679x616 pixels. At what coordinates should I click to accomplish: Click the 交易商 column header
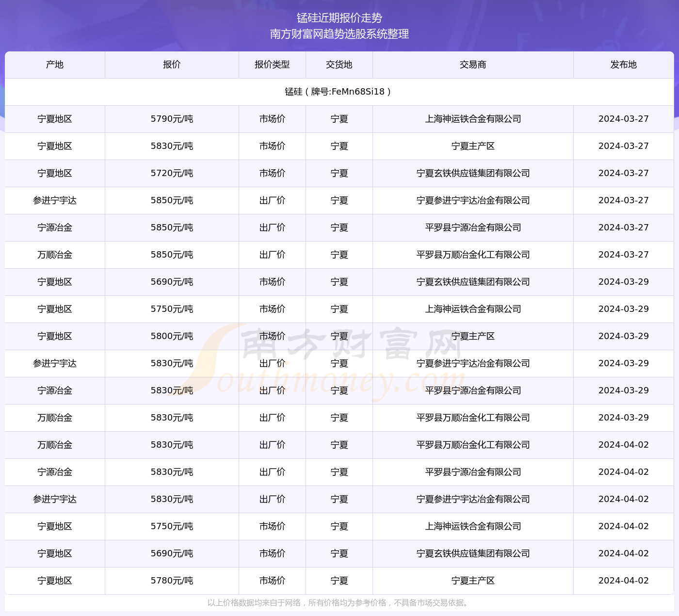[x=473, y=65]
